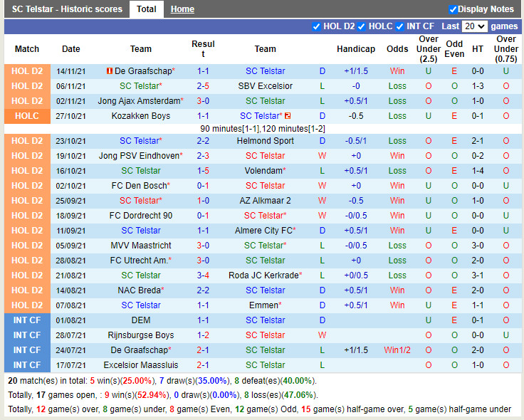The width and height of the screenshot is (524, 420).
Task: Click the HOL D2 label on 14/11/21 row
Action: tap(27, 71)
